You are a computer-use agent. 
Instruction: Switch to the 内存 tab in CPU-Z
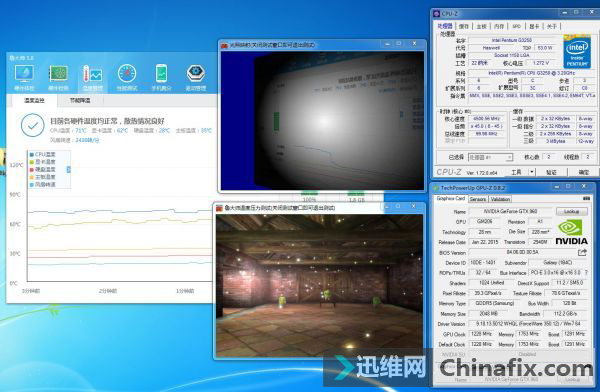499,26
